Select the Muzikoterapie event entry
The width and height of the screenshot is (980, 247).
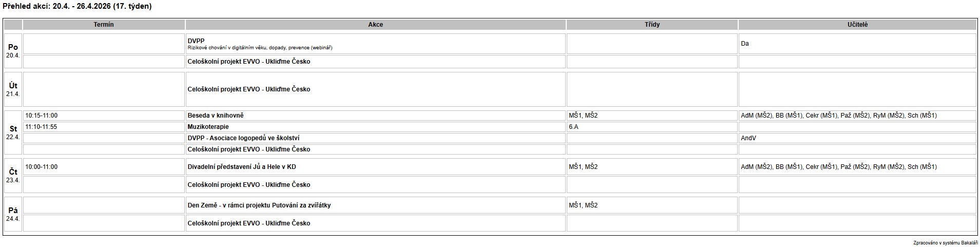click(x=208, y=127)
